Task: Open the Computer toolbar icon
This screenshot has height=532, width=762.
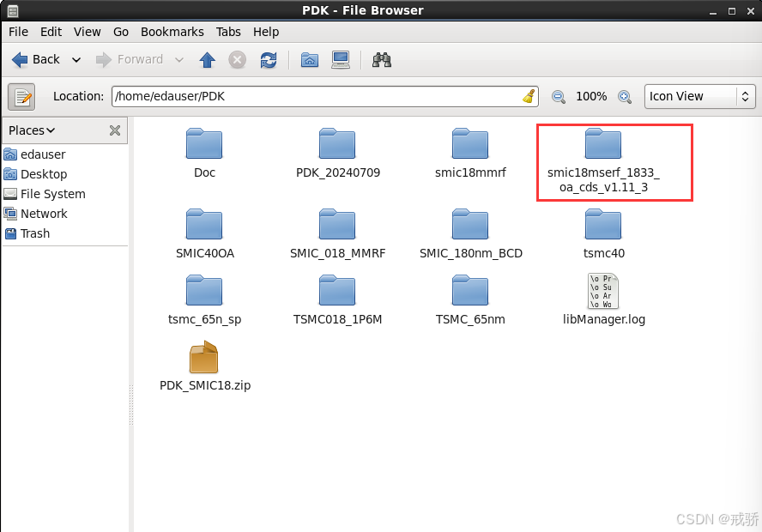Action: tap(341, 60)
